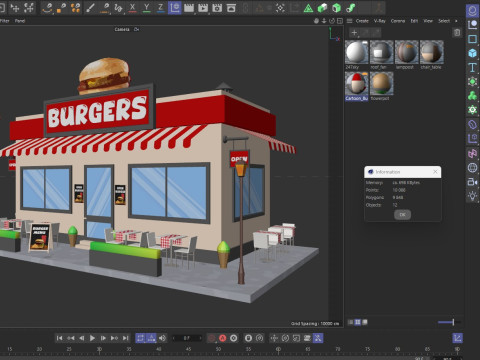Expand hidden material manager menus arrow
Image resolution: width=480 pixels, height=360 pixels.
tap(456, 21)
